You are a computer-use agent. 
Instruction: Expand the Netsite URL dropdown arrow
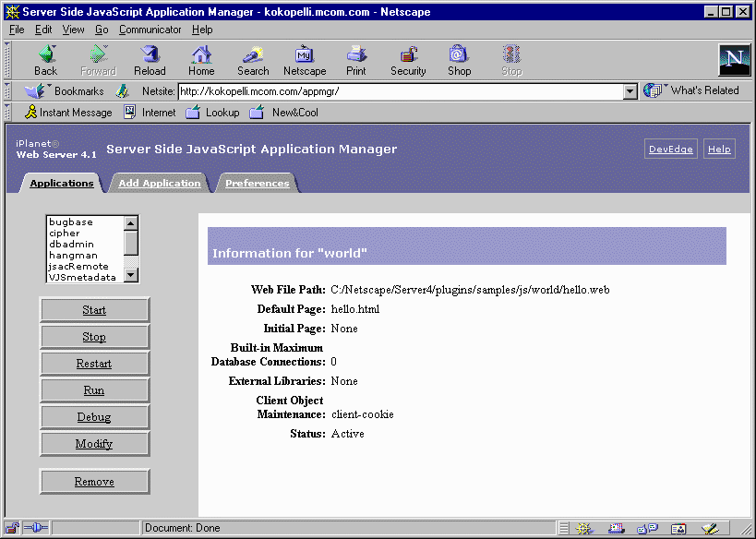click(x=630, y=91)
